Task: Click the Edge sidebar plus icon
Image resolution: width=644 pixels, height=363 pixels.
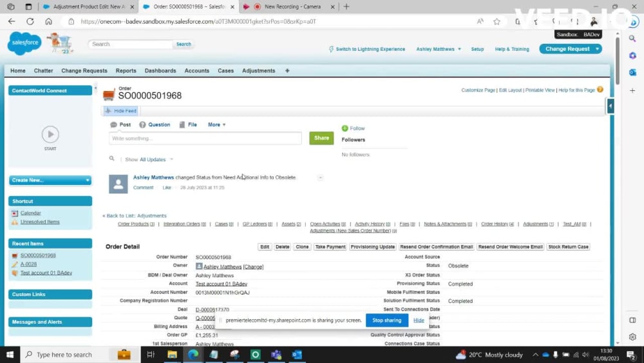Action: pyautogui.click(x=632, y=90)
